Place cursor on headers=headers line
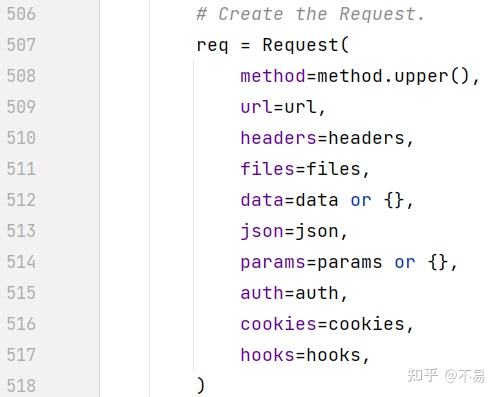The width and height of the screenshot is (498, 397). pos(327,138)
